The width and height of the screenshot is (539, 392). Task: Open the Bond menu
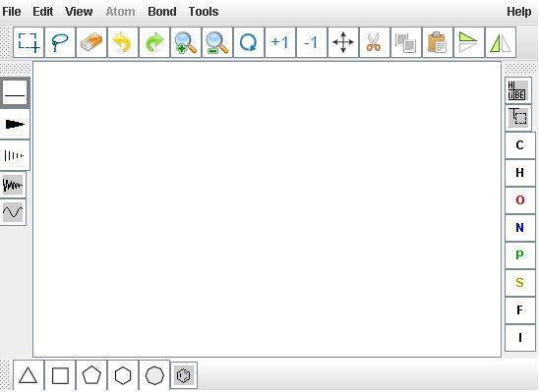click(x=162, y=12)
